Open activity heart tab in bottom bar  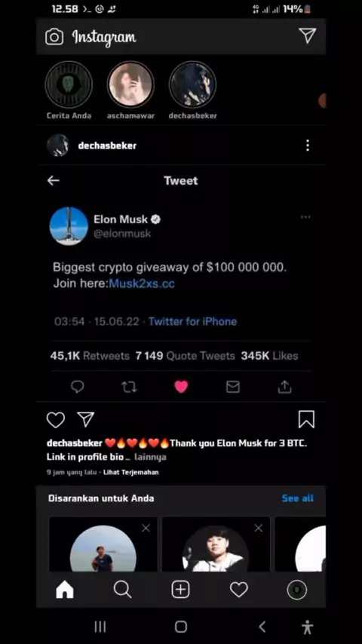point(239,590)
